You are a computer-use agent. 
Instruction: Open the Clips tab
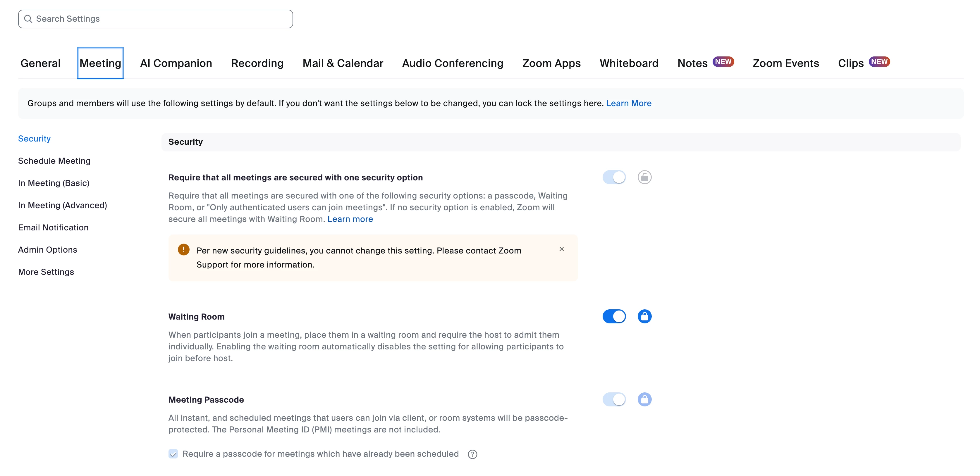[851, 63]
